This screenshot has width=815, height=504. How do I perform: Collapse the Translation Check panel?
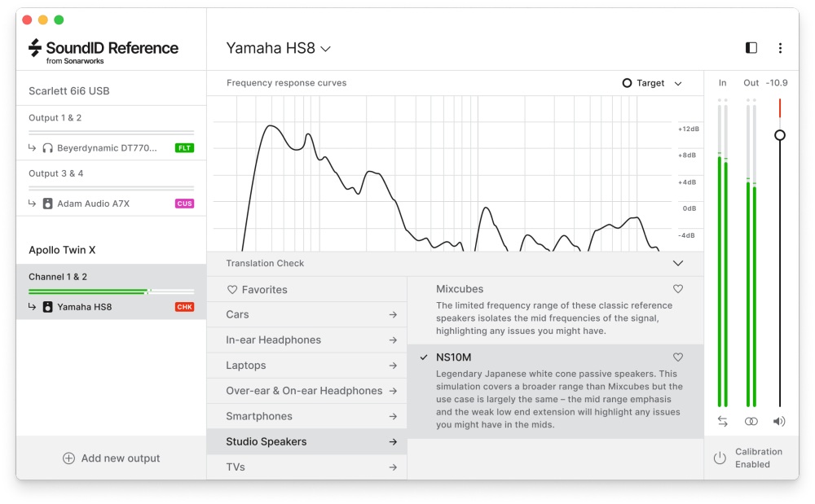point(678,263)
